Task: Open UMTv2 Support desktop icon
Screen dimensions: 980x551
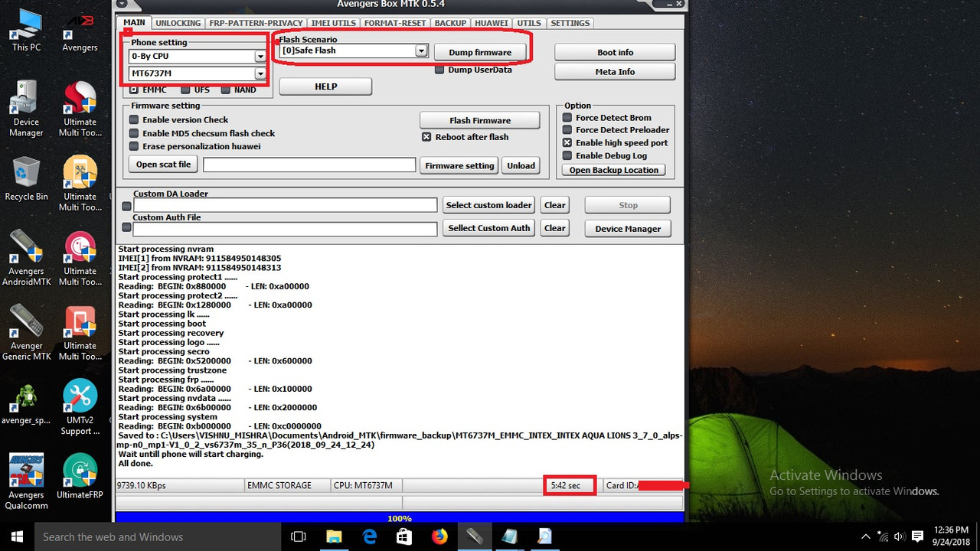Action: [80, 408]
